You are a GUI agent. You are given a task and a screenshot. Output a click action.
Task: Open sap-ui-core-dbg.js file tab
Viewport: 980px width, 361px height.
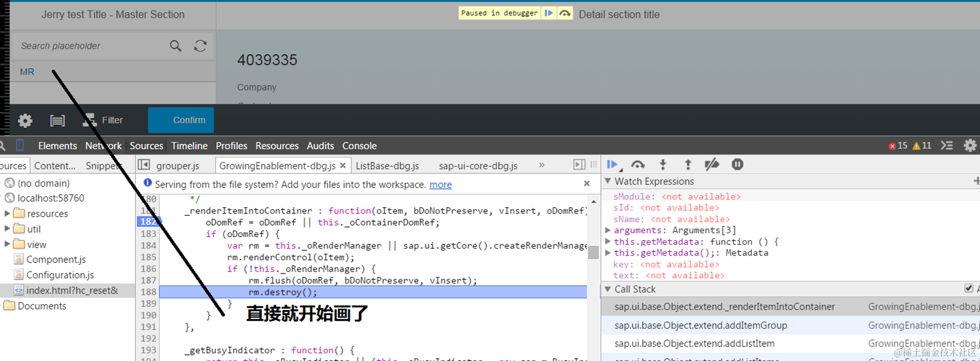pos(478,166)
